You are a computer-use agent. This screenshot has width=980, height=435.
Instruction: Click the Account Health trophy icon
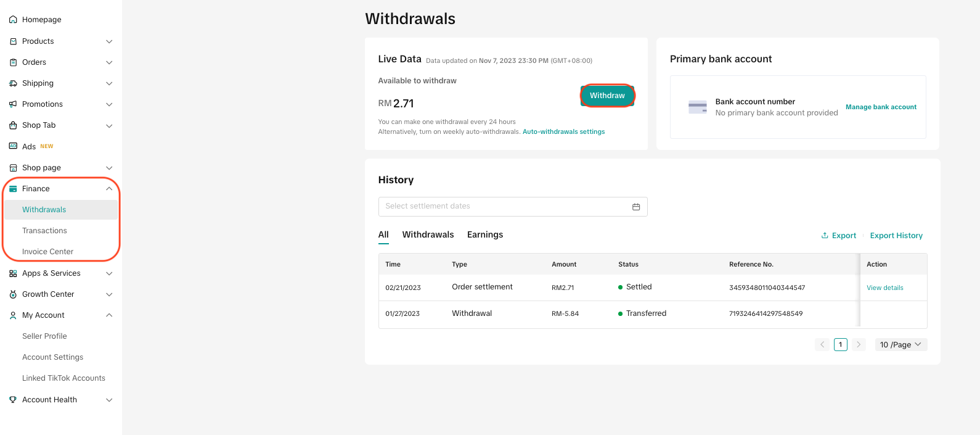coord(13,400)
